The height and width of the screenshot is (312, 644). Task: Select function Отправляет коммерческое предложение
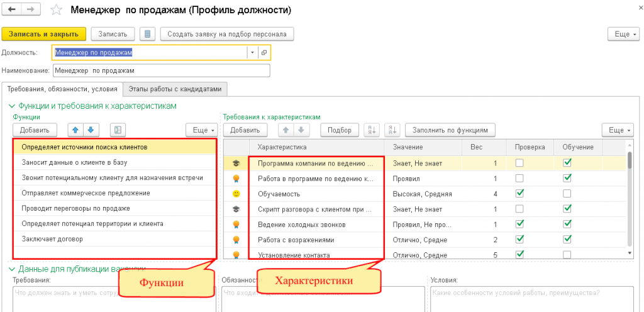(x=115, y=193)
